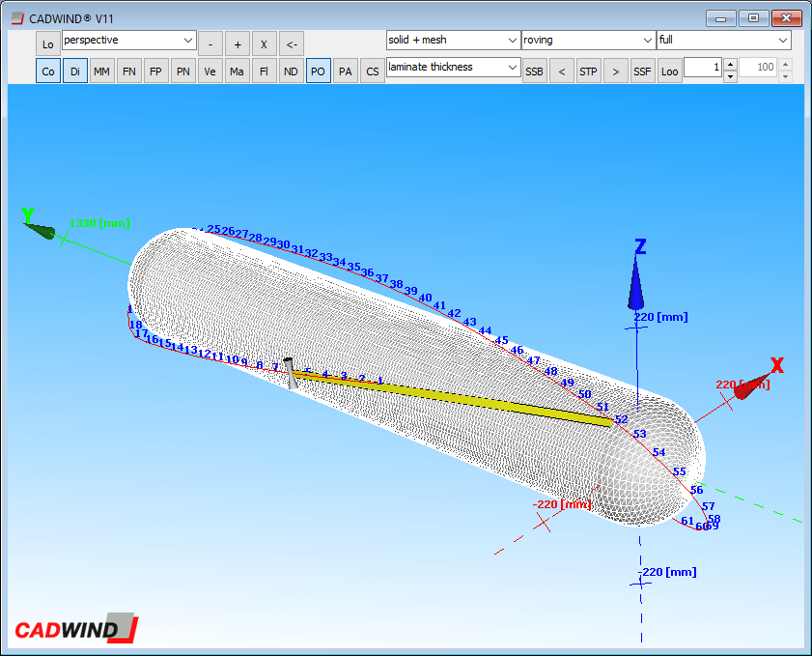
Task: Zoom in with the plus button
Action: tap(238, 43)
